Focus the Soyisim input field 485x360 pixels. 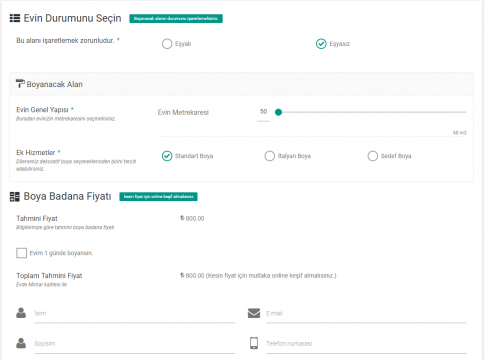(135, 344)
